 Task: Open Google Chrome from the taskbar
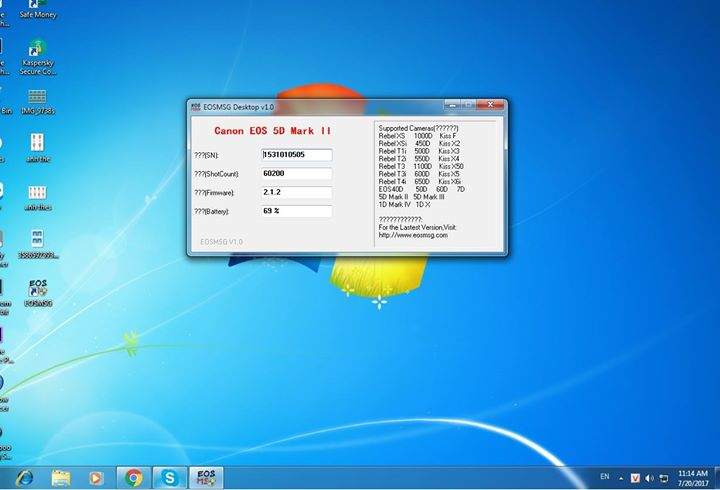pos(134,478)
